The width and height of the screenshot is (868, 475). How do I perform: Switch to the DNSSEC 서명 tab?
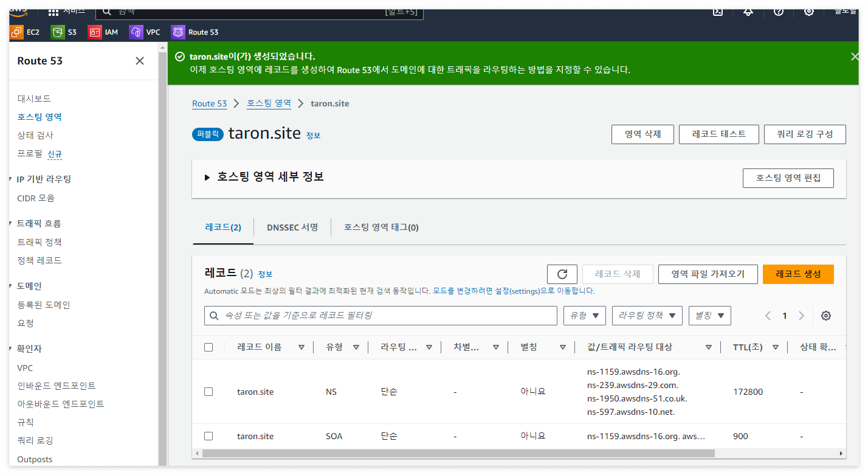[x=292, y=227]
